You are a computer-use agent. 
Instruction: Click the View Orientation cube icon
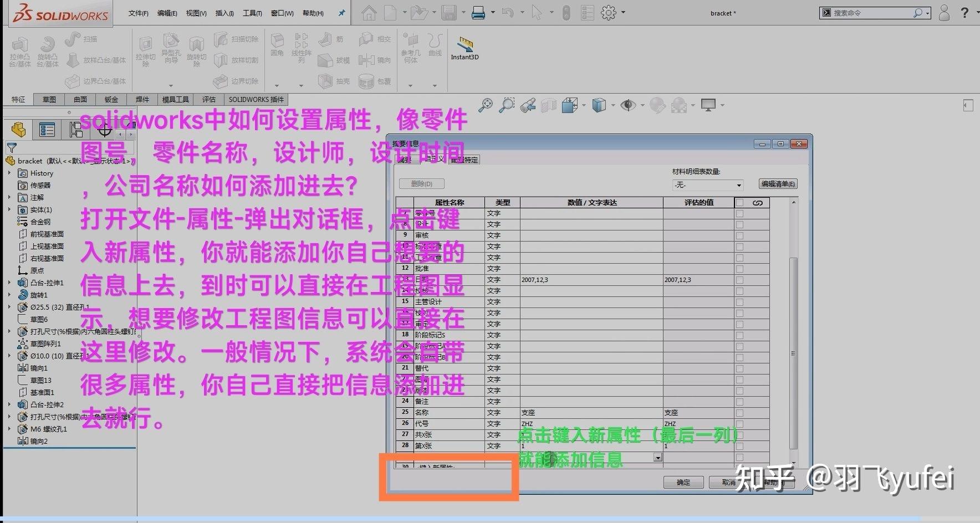569,105
